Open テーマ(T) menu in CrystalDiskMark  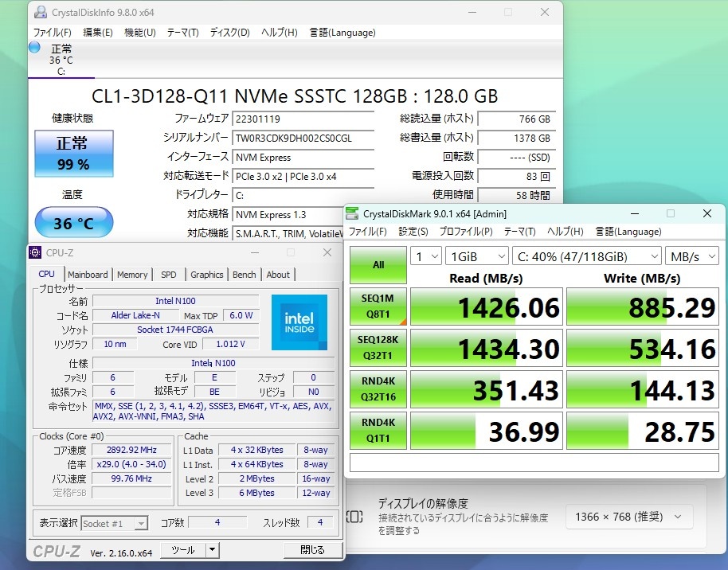(x=519, y=231)
